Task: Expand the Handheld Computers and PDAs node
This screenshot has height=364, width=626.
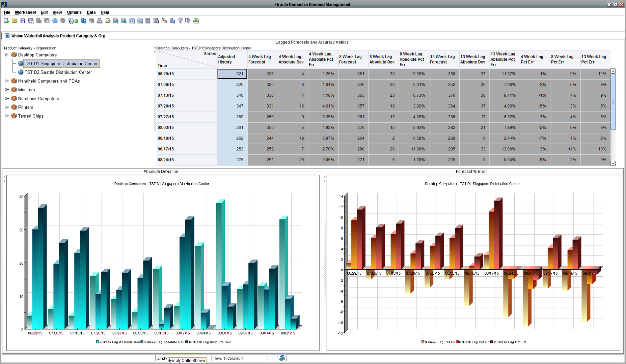Action: click(x=7, y=81)
